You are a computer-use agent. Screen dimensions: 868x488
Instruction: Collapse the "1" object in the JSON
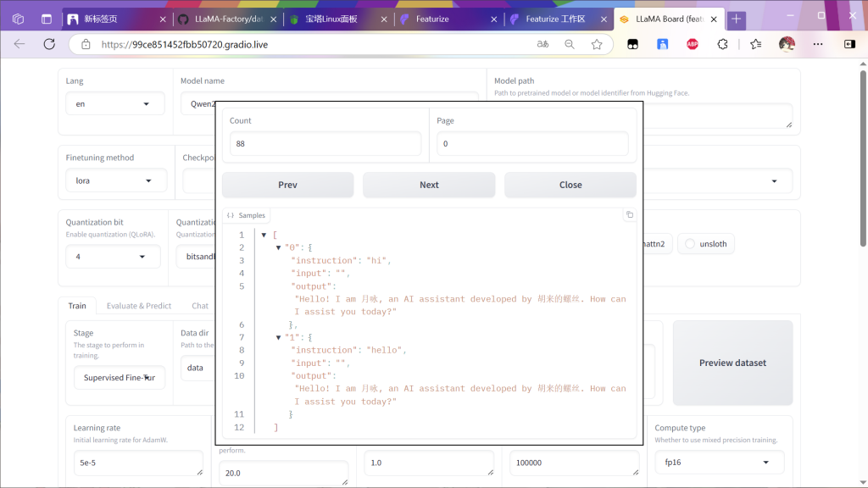[x=278, y=337]
